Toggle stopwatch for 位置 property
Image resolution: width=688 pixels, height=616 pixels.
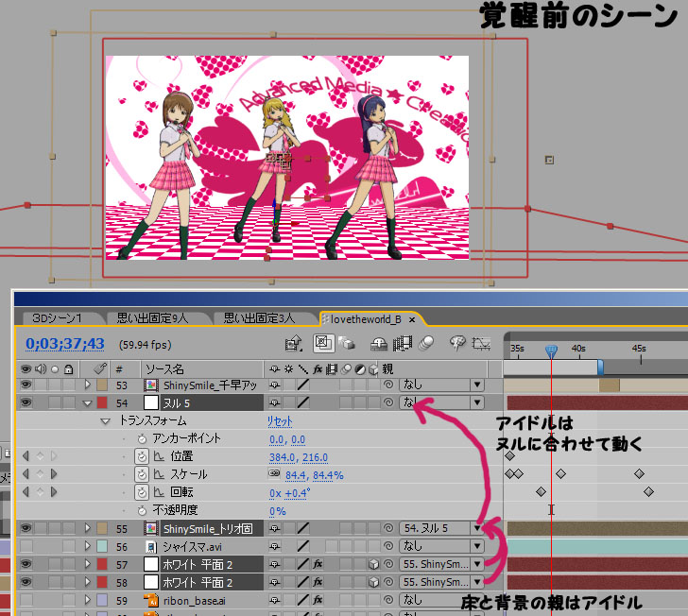(142, 456)
